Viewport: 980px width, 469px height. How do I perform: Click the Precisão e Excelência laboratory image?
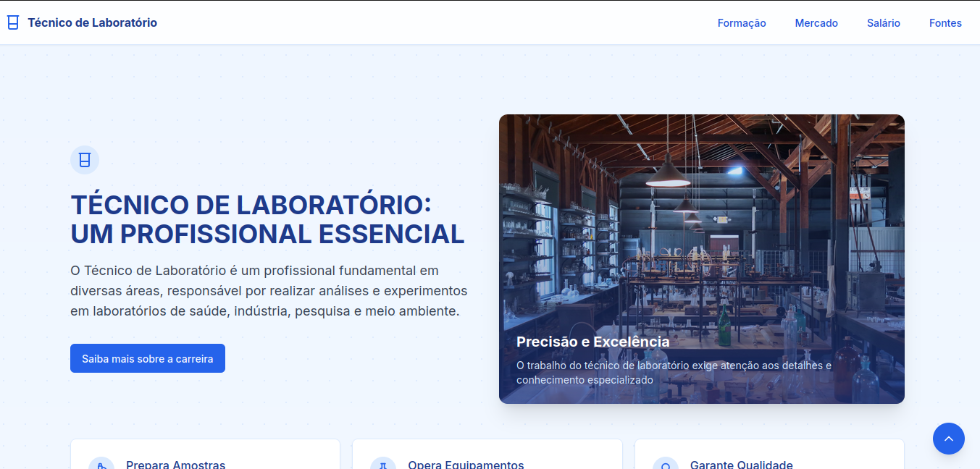point(701,258)
